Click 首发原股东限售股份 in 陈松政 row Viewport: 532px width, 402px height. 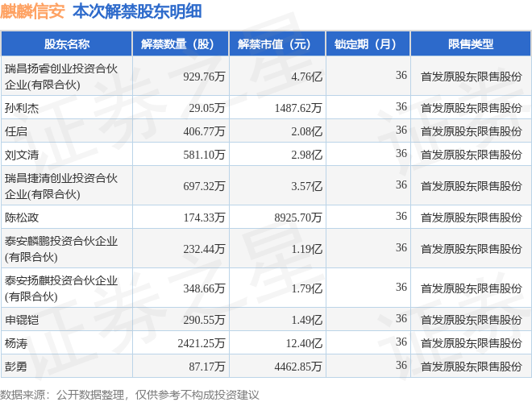pyautogui.click(x=472, y=218)
